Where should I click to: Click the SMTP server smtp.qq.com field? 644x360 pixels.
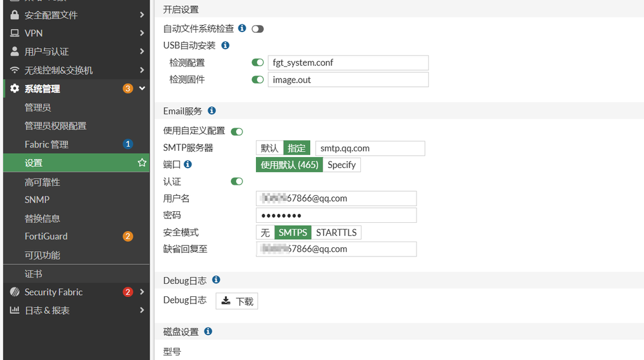(x=370, y=148)
